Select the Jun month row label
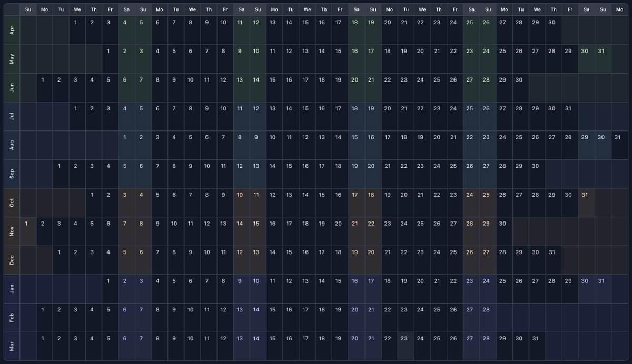The height and width of the screenshot is (364, 632). click(x=12, y=87)
